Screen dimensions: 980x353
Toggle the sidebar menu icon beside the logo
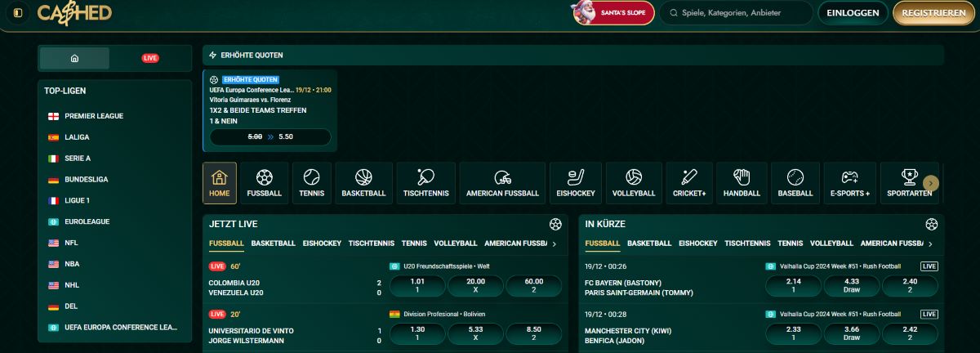click(19, 13)
